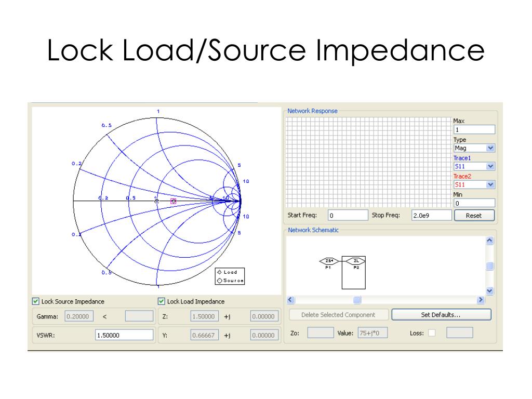Click the VSWR input field

(124, 335)
